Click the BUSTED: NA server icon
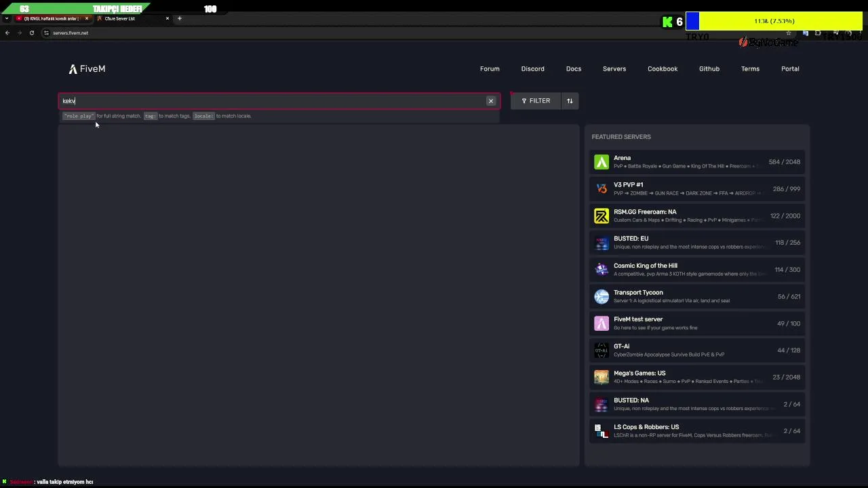 (601, 404)
